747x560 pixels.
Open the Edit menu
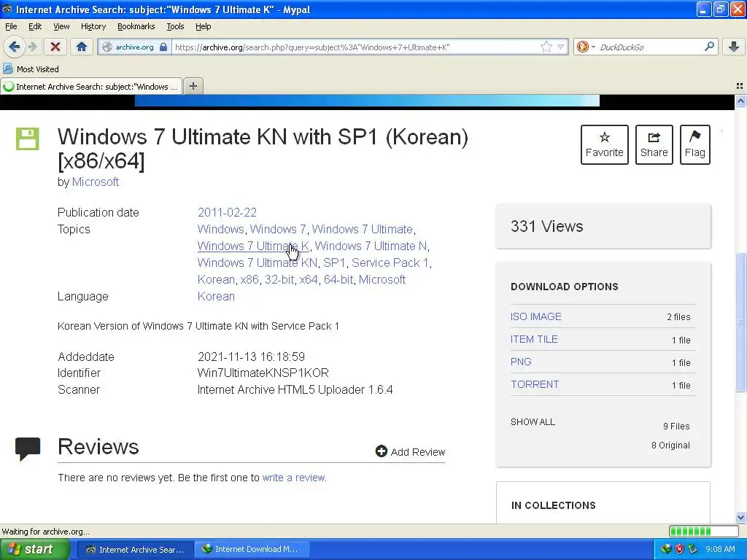pyautogui.click(x=35, y=26)
